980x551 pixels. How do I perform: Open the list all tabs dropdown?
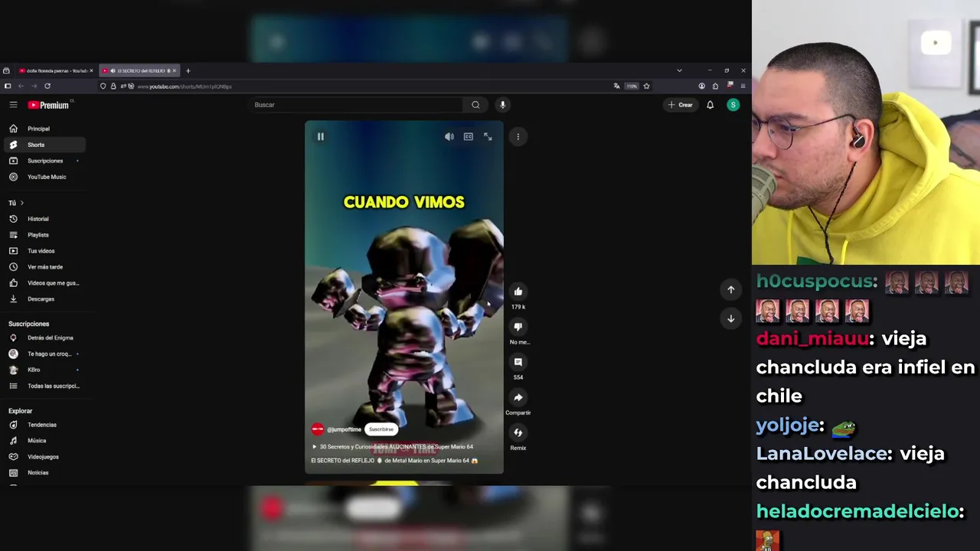tap(679, 70)
